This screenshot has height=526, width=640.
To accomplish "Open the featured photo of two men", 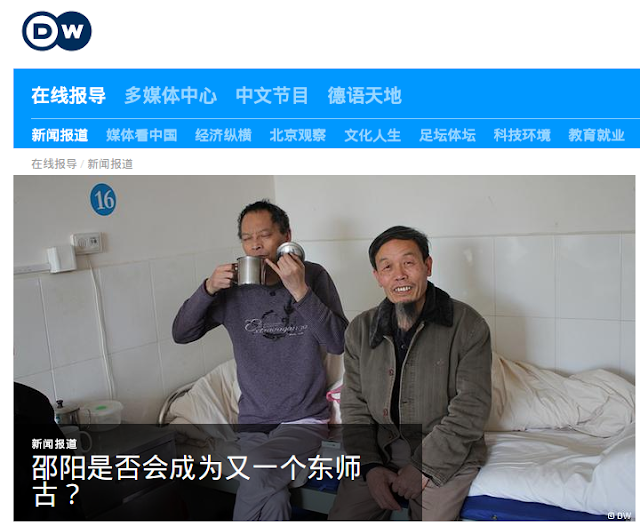I will click(x=324, y=348).
